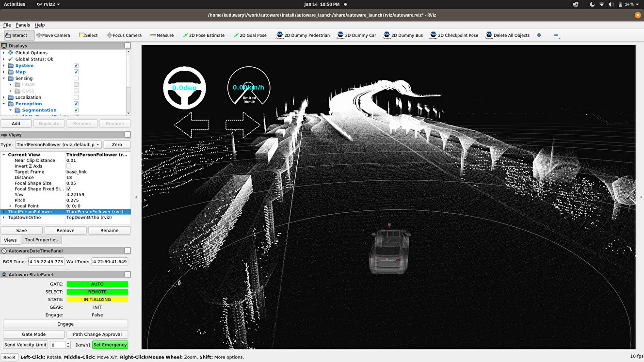
Task: Choose the Select tool in toolbar
Action: click(x=88, y=35)
